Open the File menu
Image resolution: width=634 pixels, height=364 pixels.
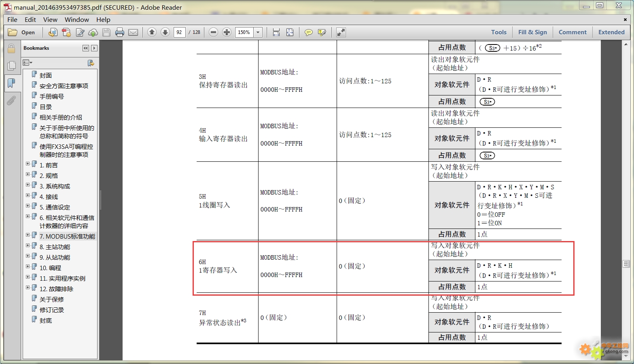(13, 19)
